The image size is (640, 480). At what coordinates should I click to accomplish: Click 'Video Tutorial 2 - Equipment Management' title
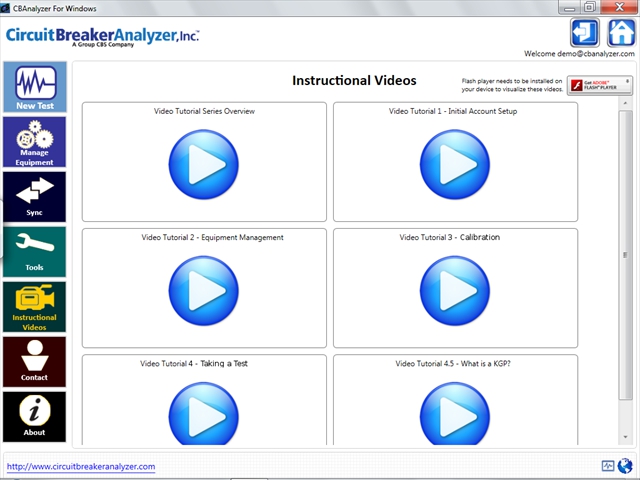point(212,237)
